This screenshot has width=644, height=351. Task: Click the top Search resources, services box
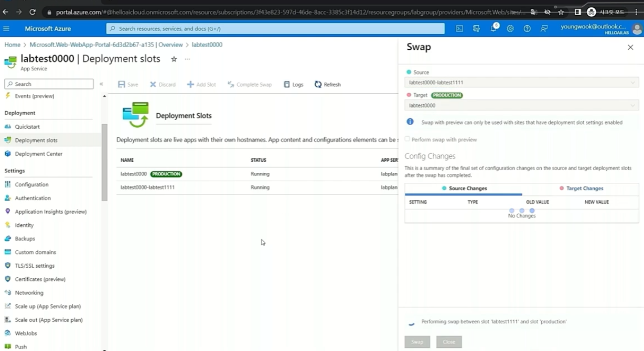coord(275,29)
